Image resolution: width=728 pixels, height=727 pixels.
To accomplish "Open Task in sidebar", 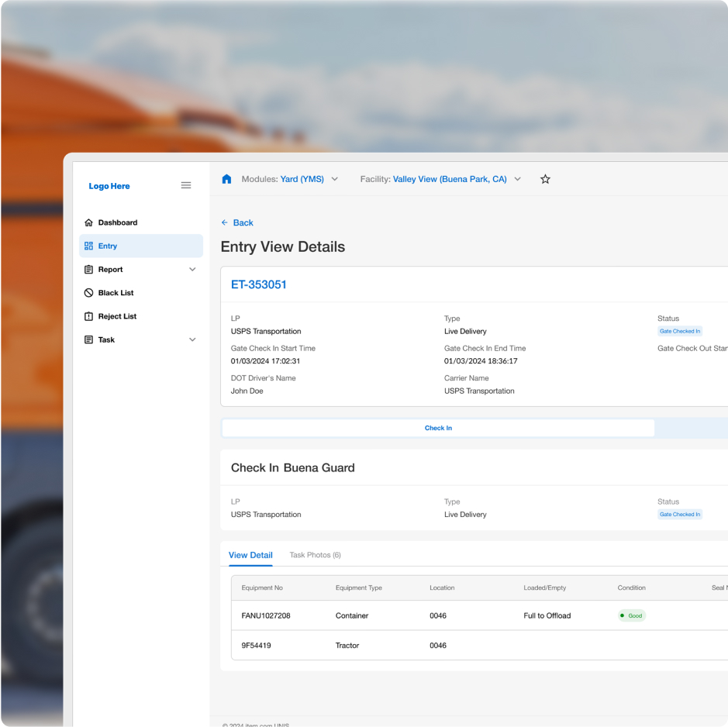I will pos(141,339).
